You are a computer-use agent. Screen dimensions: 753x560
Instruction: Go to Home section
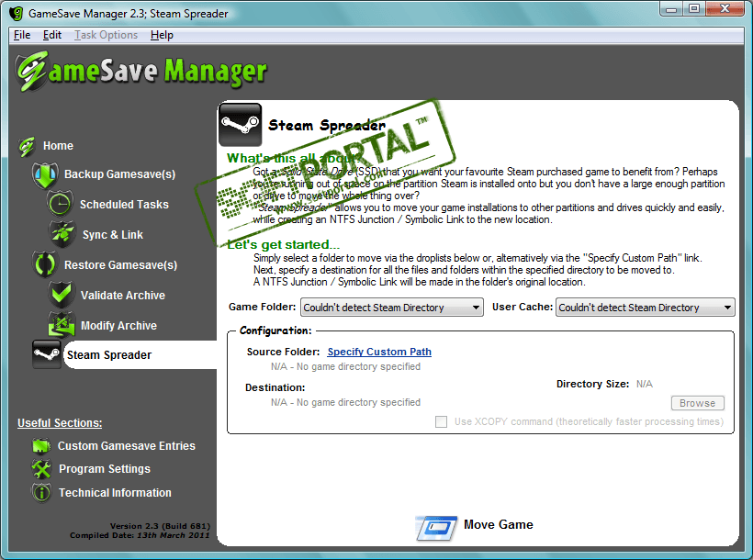(58, 146)
